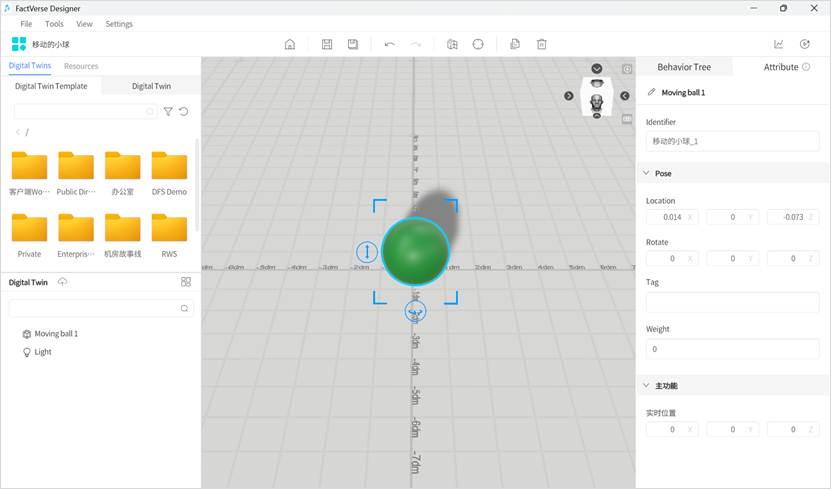Select the Digital Twin Template tab
This screenshot has width=831, height=489.
coord(51,86)
